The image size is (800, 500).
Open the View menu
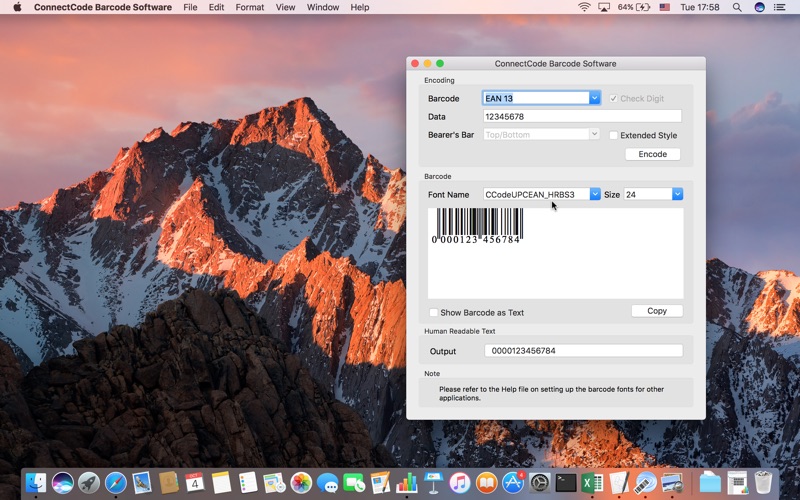tap(285, 7)
